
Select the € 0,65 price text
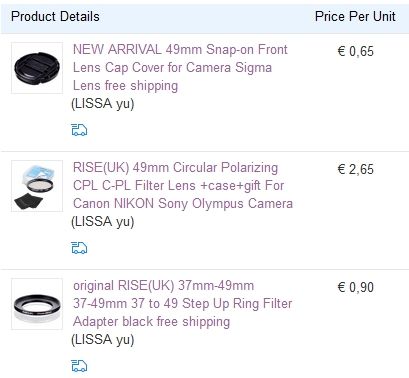tap(355, 51)
